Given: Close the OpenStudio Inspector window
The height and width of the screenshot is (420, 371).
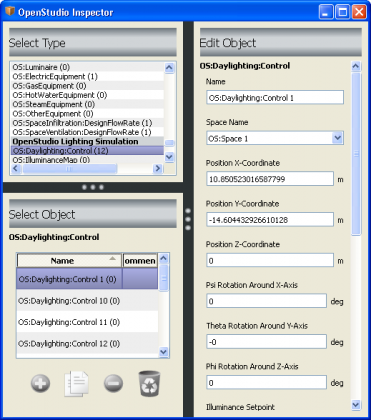Looking at the screenshot, I should pyautogui.click(x=359, y=12).
